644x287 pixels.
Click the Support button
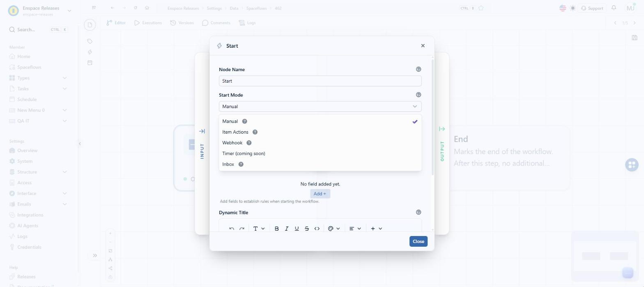pos(592,8)
